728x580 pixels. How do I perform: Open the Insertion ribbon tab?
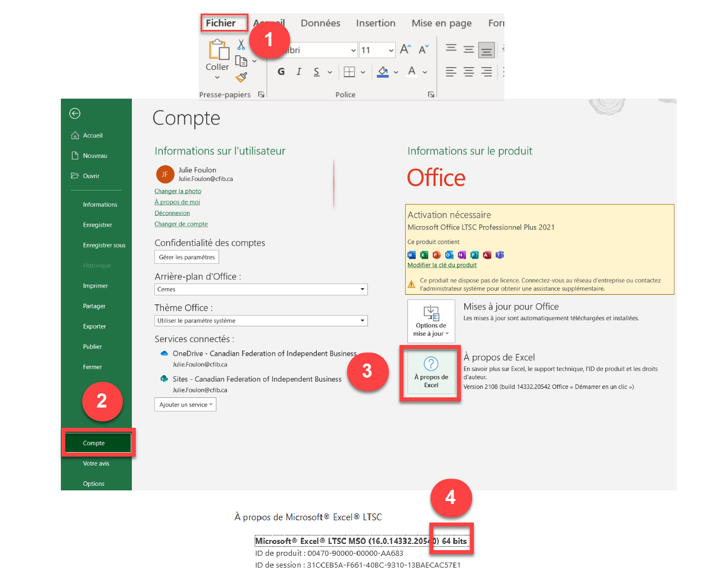375,23
